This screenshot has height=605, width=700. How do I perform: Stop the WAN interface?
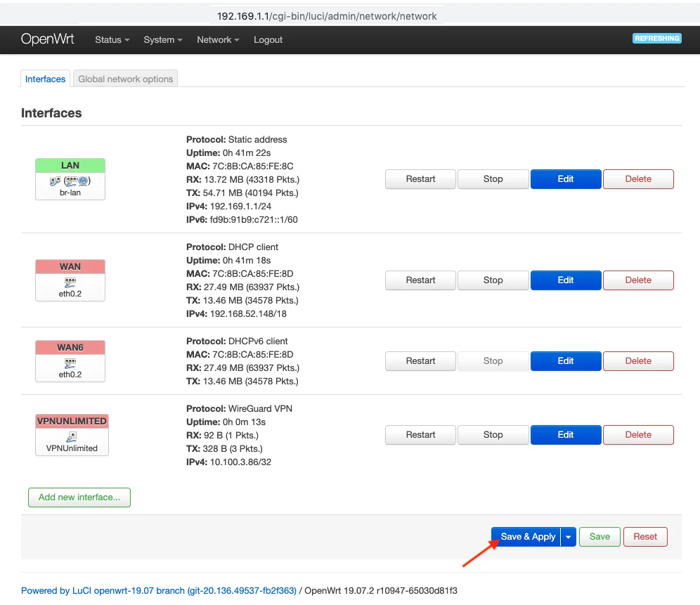(x=493, y=280)
